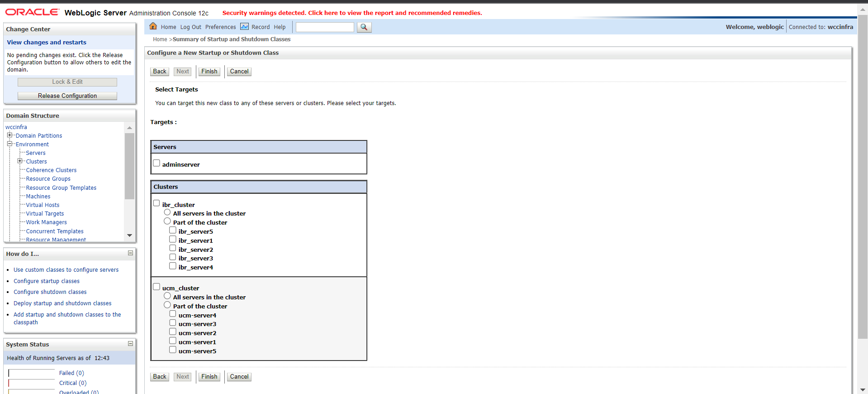Click the page vertical scrollbar thumb
The height and width of the screenshot is (394, 868).
click(863, 177)
